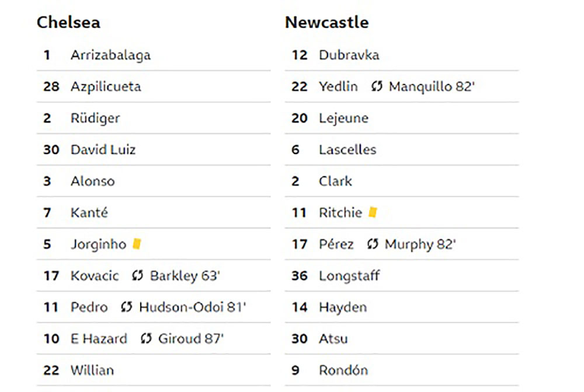This screenshot has width=584, height=392.
Task: Select the Chelsea team heading
Action: [x=68, y=22]
